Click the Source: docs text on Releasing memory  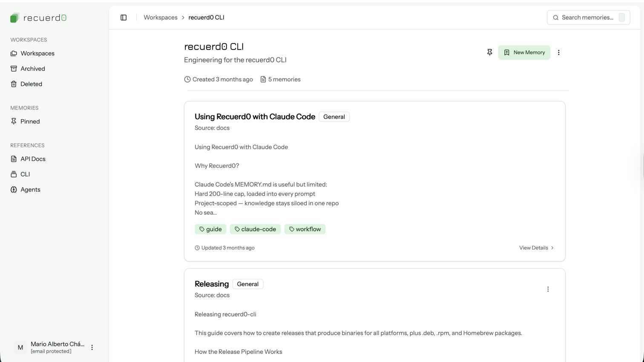[212, 295]
